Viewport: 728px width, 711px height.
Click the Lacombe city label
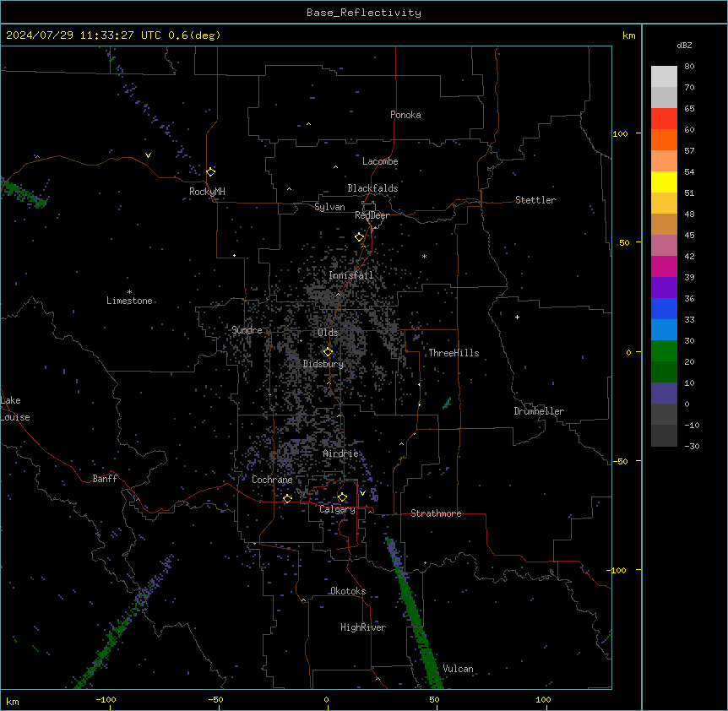(x=380, y=161)
